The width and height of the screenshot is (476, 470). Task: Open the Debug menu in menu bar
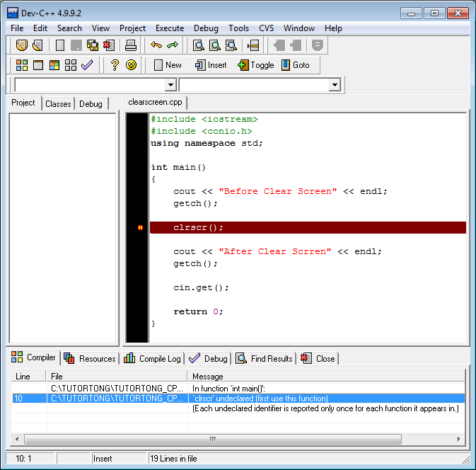(206, 28)
